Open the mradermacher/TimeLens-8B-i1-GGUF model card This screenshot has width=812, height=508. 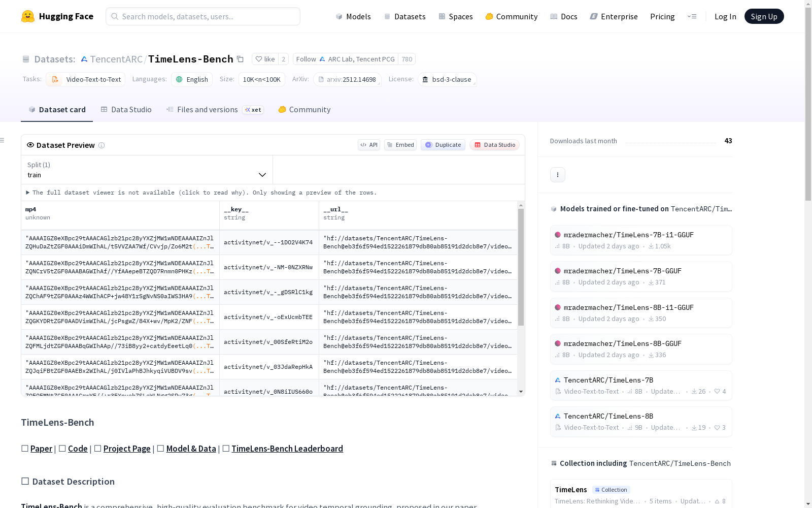[x=641, y=313]
